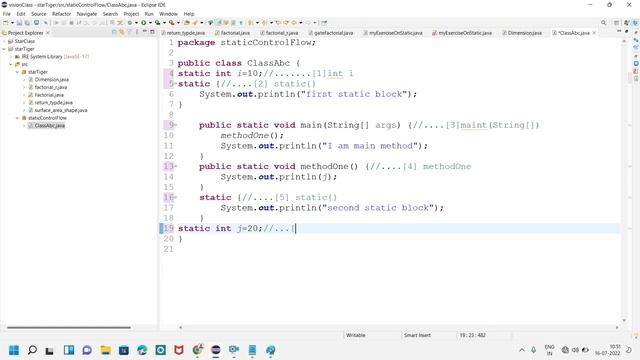Open the File menu
The height and width of the screenshot is (360, 640).
click(7, 14)
